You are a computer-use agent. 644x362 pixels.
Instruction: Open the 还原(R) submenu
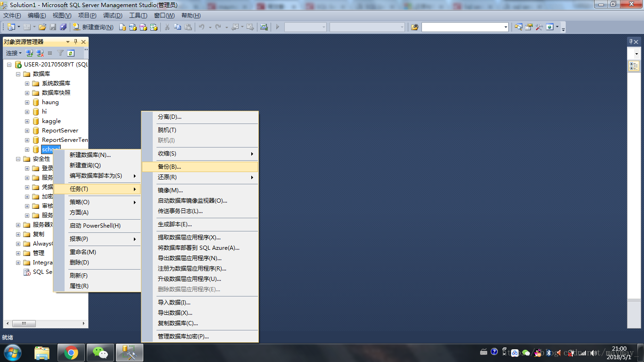200,177
